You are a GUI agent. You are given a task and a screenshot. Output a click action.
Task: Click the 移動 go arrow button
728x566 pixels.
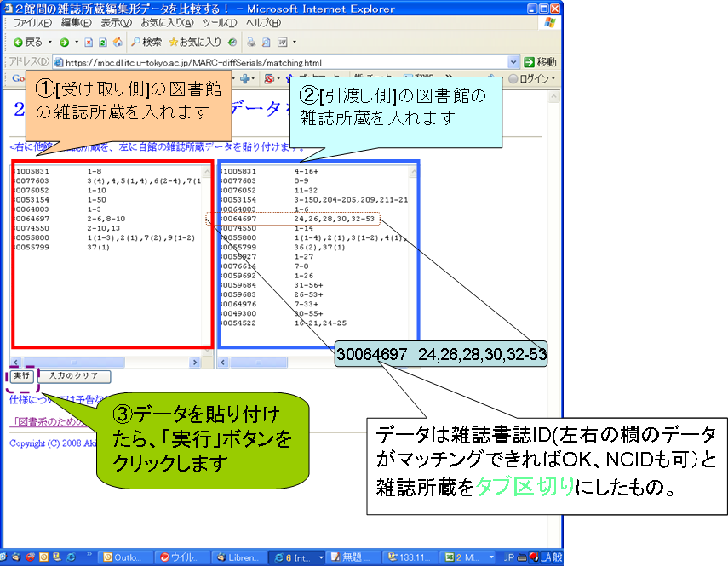coord(540,62)
